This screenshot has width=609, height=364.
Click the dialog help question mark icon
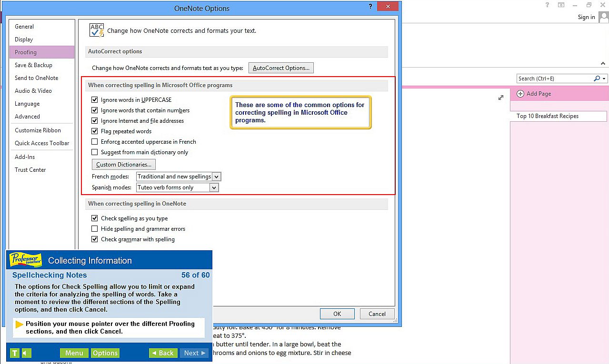click(370, 6)
